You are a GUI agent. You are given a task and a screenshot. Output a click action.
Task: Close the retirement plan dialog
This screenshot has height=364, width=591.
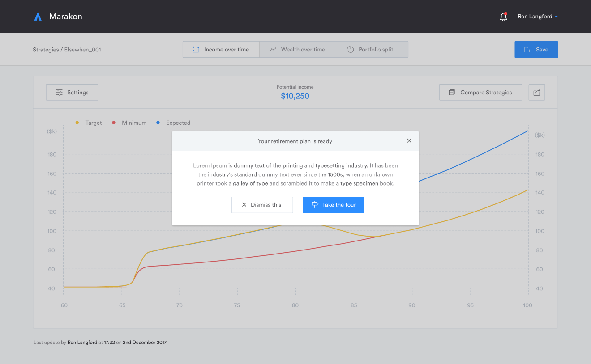click(409, 141)
